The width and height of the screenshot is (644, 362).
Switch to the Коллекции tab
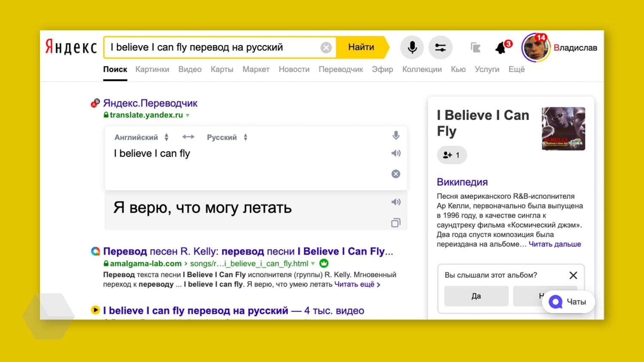[422, 70]
